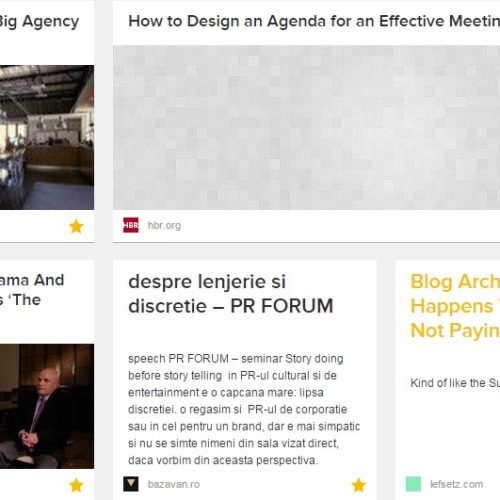
Task: Click the PR FORUM speech excerpt text
Action: (x=244, y=409)
